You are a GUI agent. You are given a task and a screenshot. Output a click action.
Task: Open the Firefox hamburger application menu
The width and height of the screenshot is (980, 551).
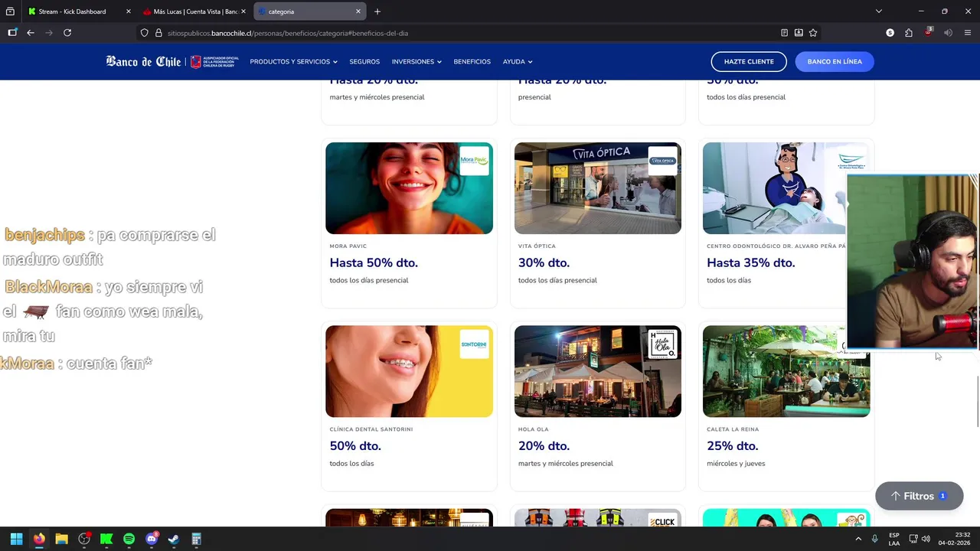coord(968,33)
